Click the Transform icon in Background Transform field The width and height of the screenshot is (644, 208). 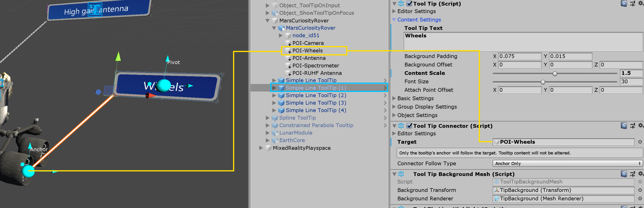point(496,190)
